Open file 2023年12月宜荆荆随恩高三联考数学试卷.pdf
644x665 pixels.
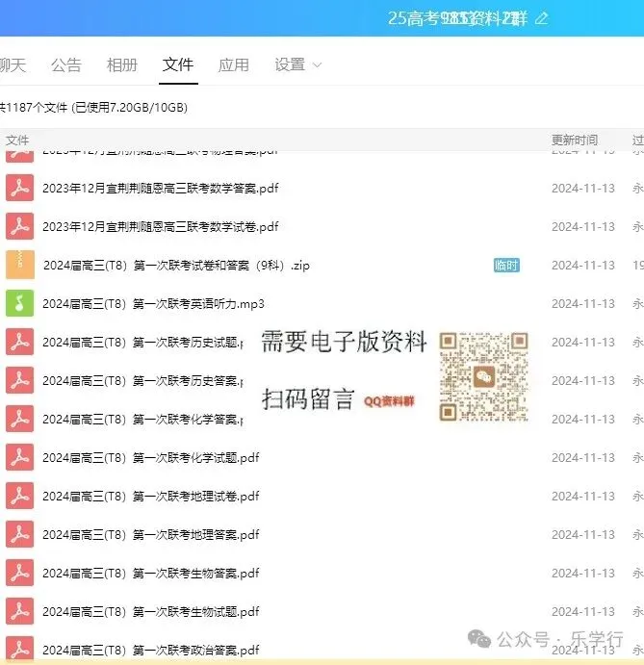tap(161, 226)
